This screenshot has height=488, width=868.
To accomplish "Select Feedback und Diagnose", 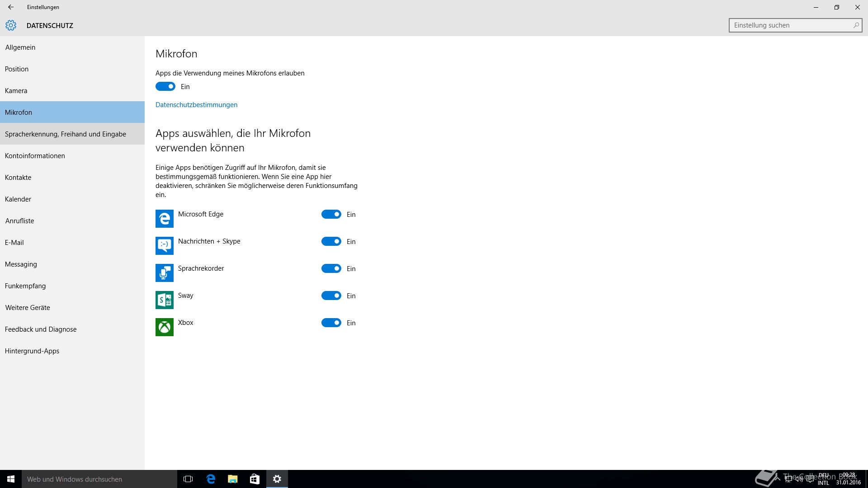I will [x=72, y=329].
